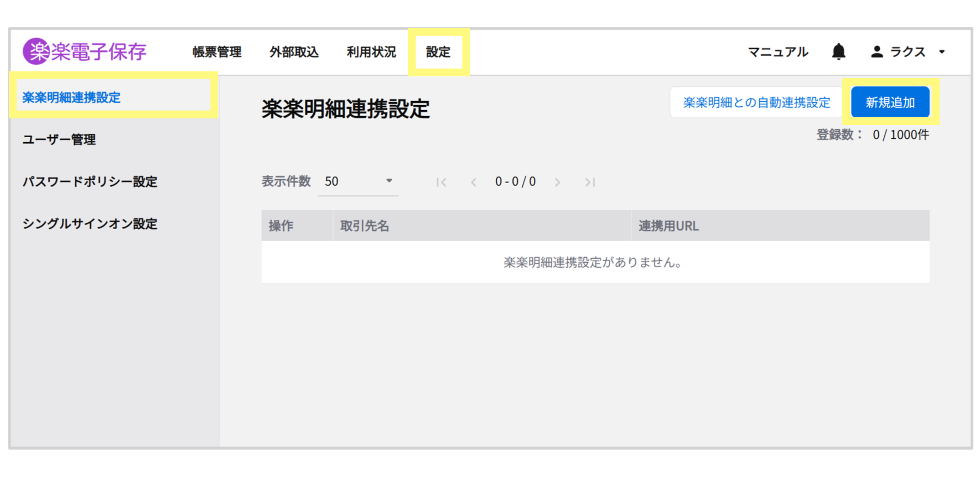
Task: Open the notification bell
Action: click(838, 51)
